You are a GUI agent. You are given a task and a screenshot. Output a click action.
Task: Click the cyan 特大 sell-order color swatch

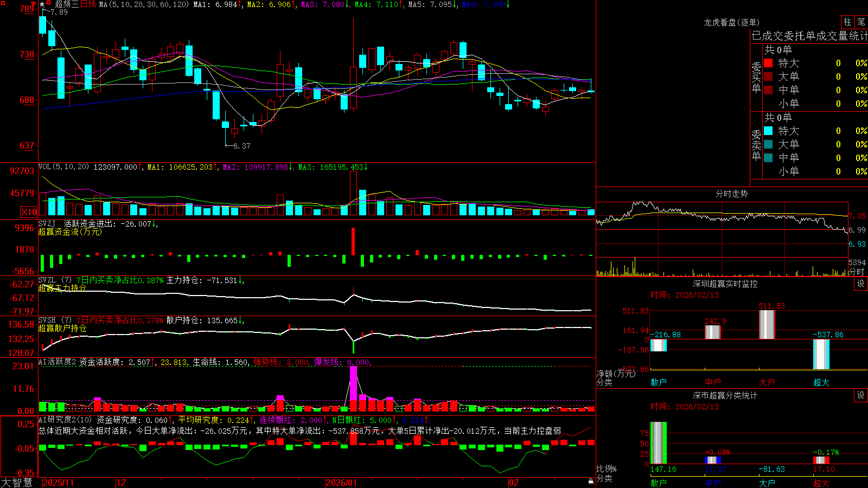(768, 131)
